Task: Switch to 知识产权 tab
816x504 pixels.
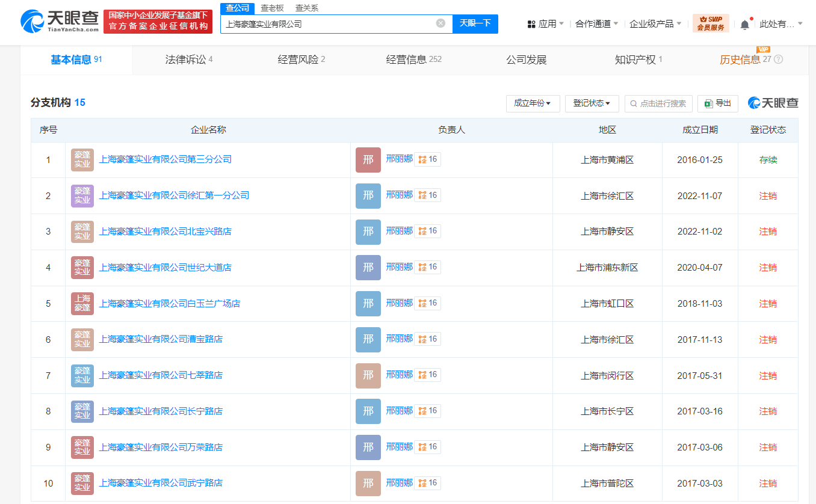Action: [638, 60]
